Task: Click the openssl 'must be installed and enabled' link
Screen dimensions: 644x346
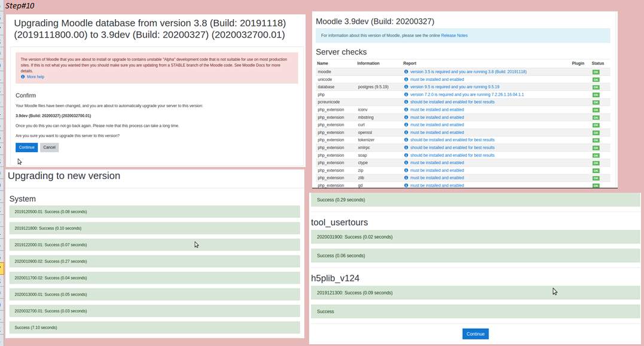Action: click(x=437, y=132)
